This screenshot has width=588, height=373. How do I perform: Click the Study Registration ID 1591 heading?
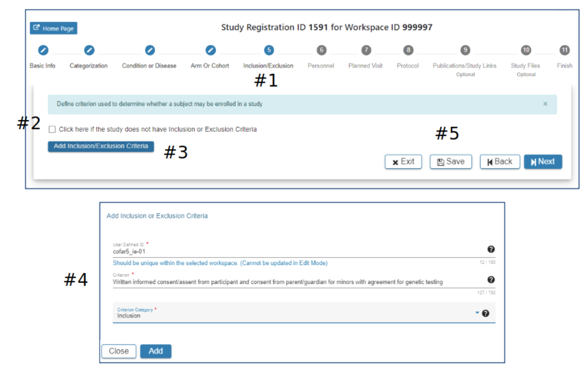pos(327,27)
